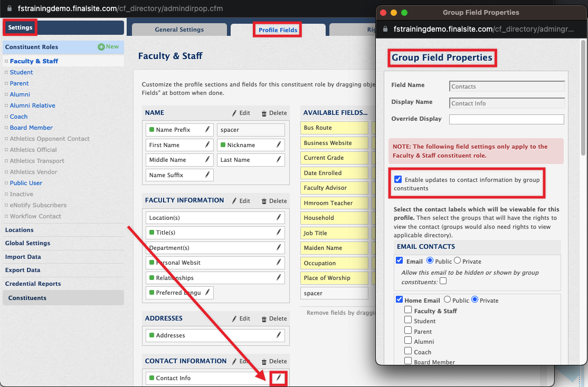Open Global Settings in the sidebar
Image resolution: width=588 pixels, height=387 pixels.
(27, 243)
